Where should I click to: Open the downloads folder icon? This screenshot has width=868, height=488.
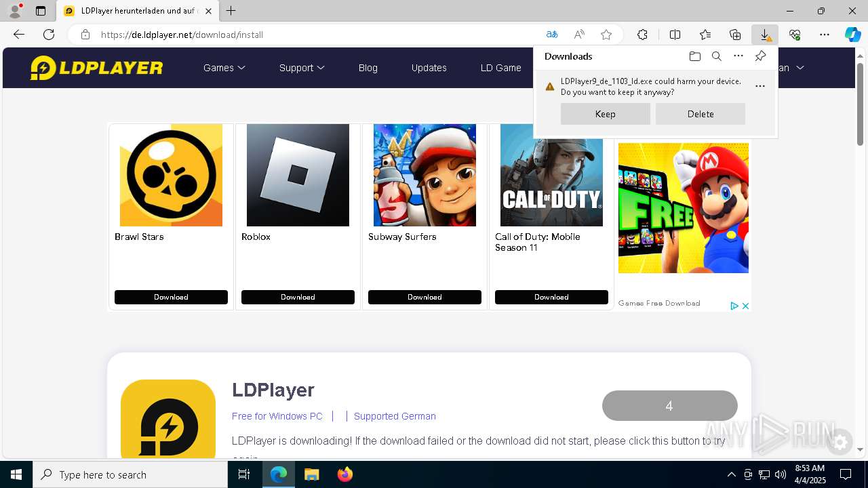694,56
